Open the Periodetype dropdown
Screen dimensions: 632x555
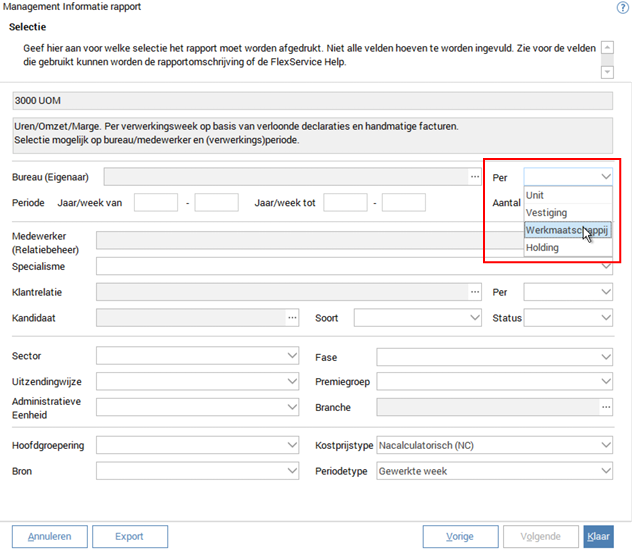point(605,471)
